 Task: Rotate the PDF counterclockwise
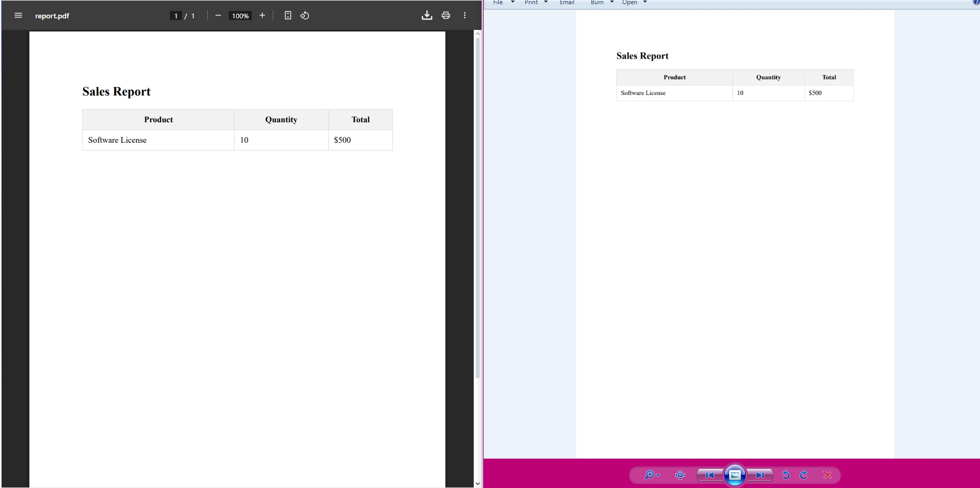point(304,15)
